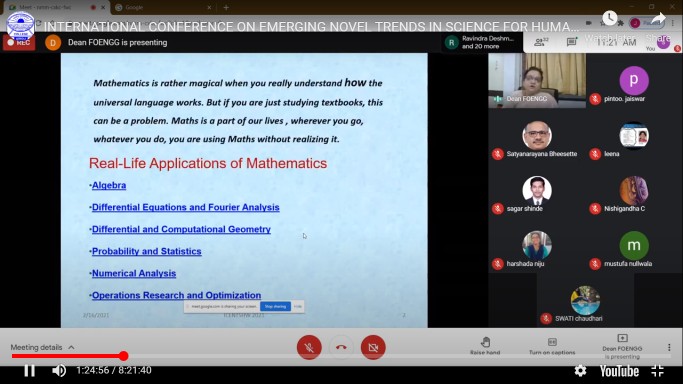Toggle the camera off button
This screenshot has width=683, height=384.
click(373, 347)
